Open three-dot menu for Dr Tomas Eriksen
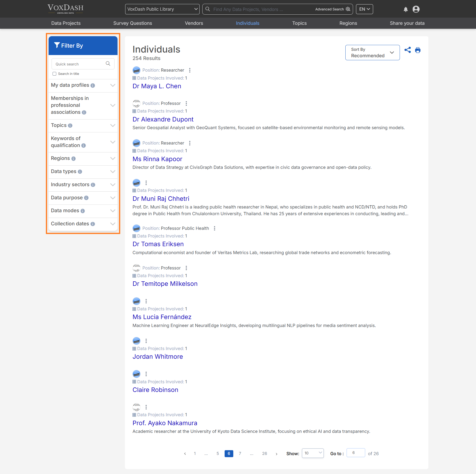 pyautogui.click(x=215, y=228)
